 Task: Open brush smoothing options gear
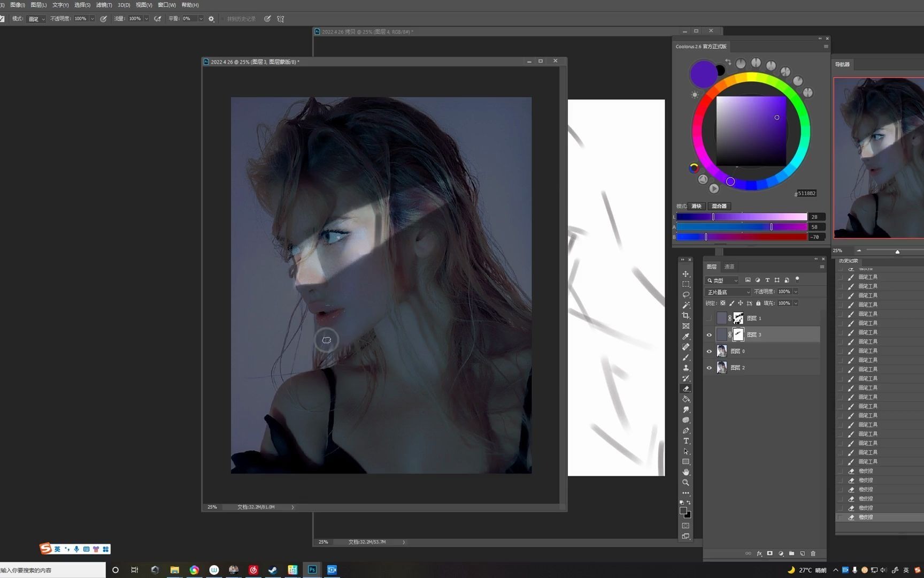[x=211, y=19]
